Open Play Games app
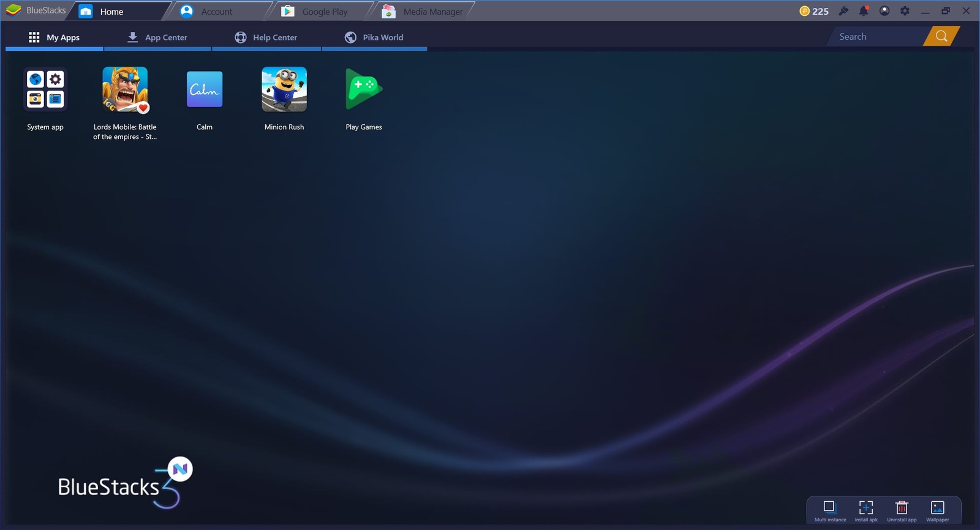 364,89
